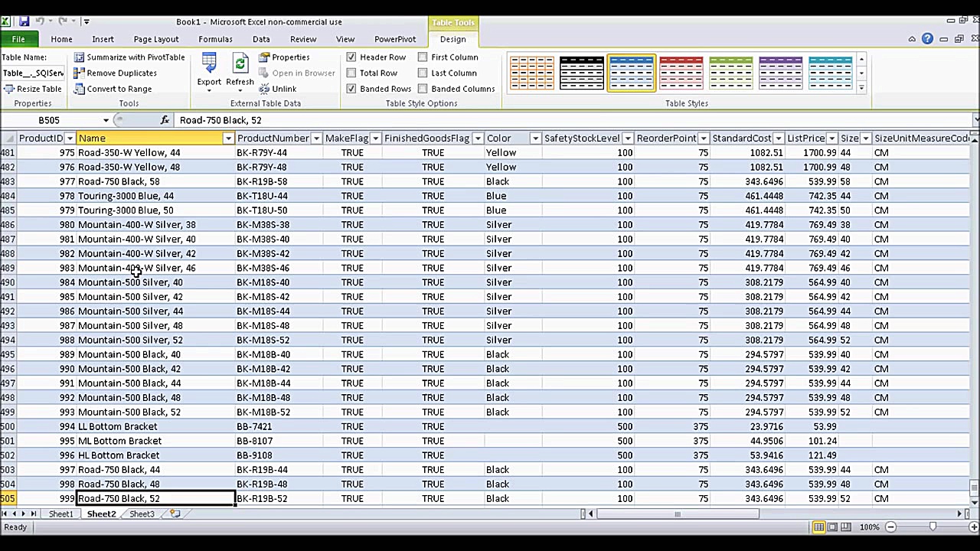The width and height of the screenshot is (980, 551).
Task: Open SafetyStockLevel filter dropdown
Action: point(628,139)
